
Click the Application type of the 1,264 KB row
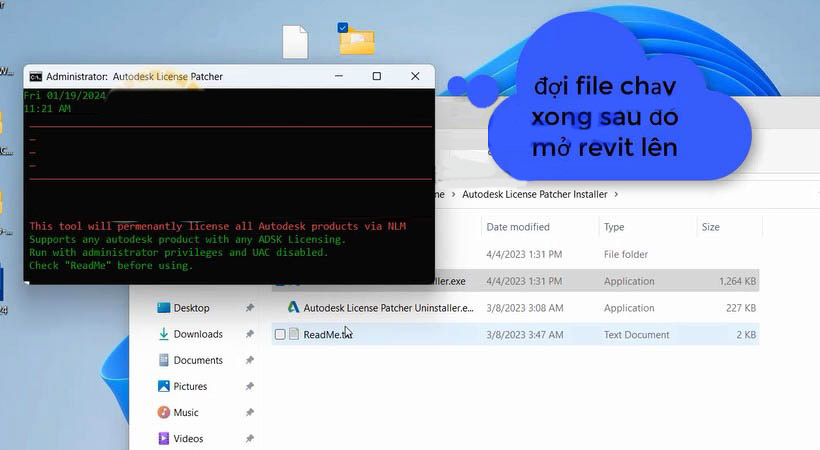[x=629, y=281]
